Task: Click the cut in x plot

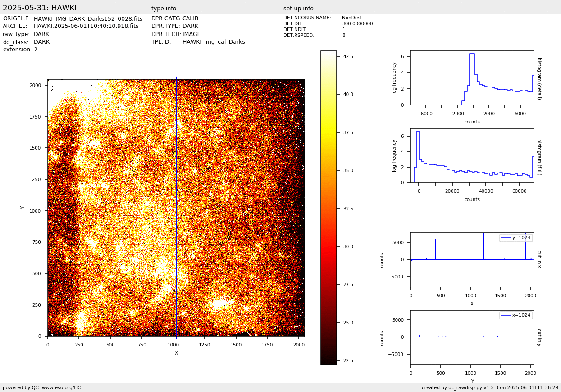Action: pos(472,260)
